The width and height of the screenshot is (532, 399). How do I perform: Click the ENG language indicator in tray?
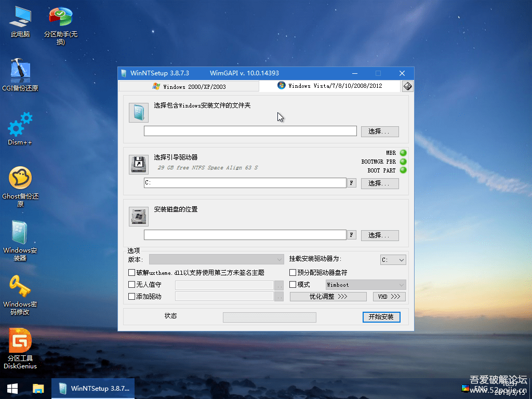[x=481, y=389]
